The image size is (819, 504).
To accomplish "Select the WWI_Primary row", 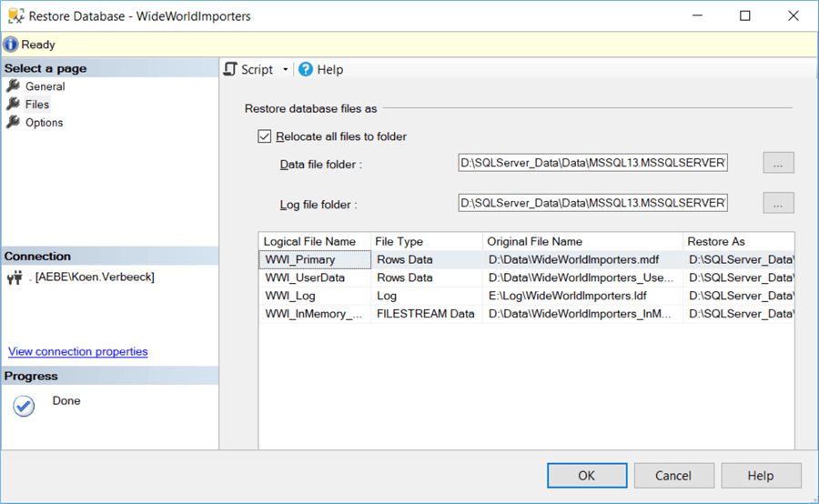I will pyautogui.click(x=527, y=259).
